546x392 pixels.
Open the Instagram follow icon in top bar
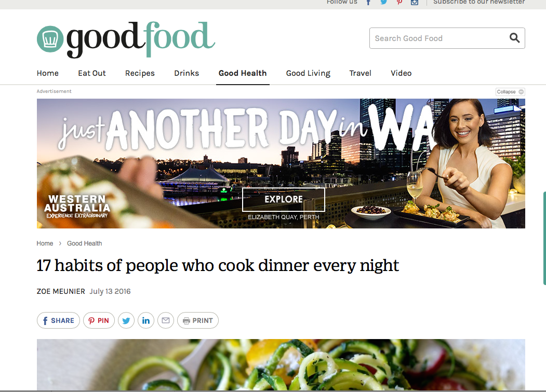415,2
